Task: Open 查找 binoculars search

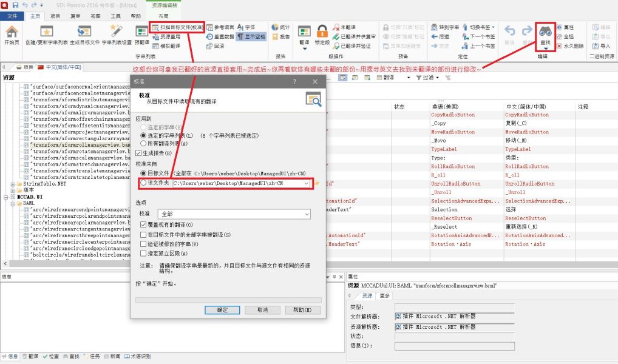Action: pos(546,36)
